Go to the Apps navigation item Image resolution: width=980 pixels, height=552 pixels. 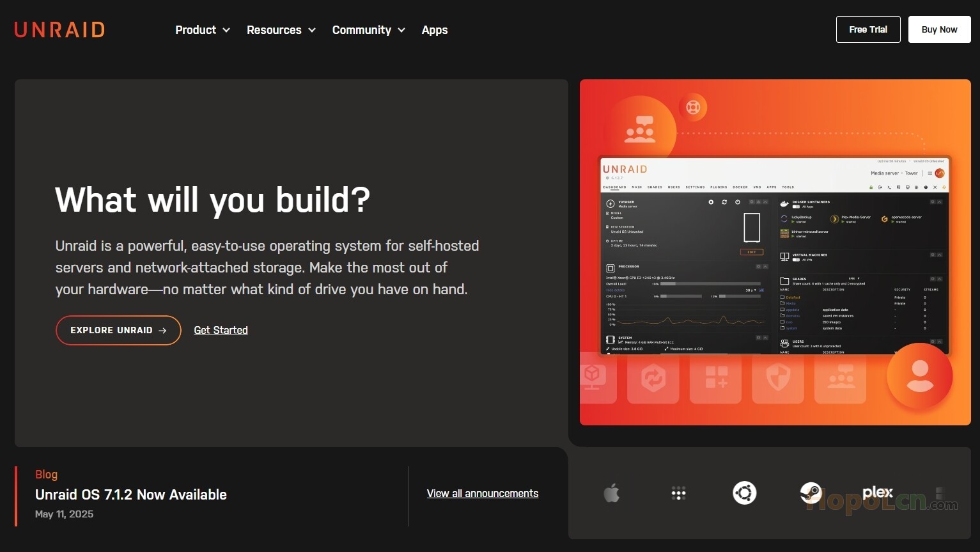point(435,30)
